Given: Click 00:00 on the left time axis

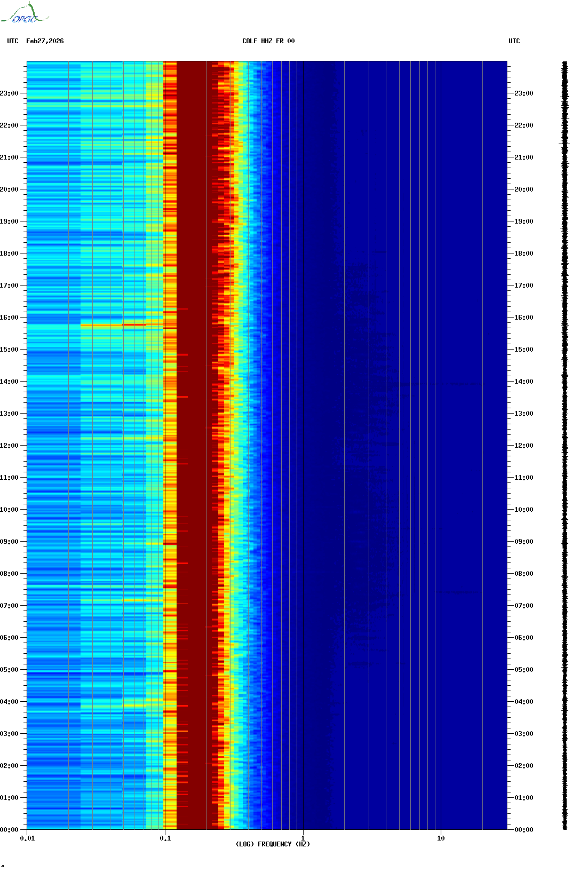Looking at the screenshot, I should click(9, 830).
